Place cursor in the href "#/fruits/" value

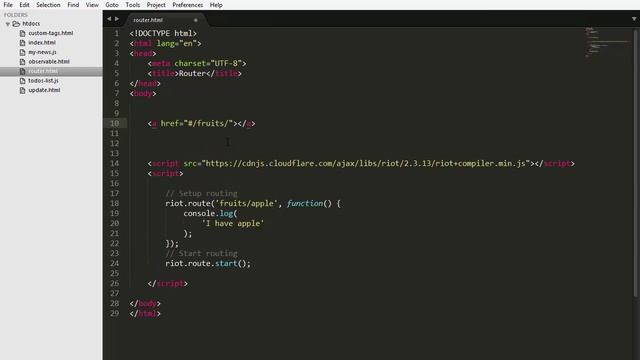coord(208,123)
